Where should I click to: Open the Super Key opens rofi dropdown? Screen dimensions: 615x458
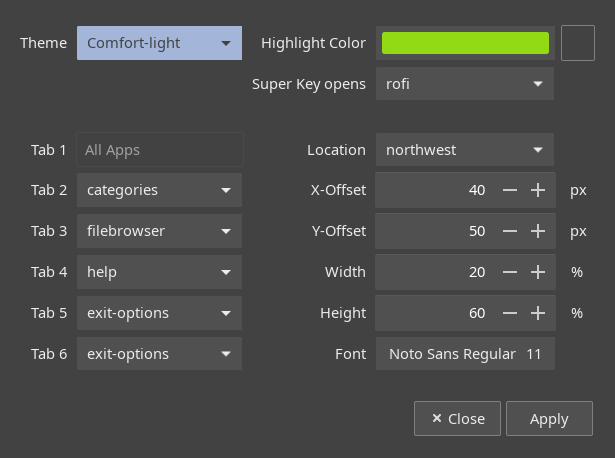(465, 84)
